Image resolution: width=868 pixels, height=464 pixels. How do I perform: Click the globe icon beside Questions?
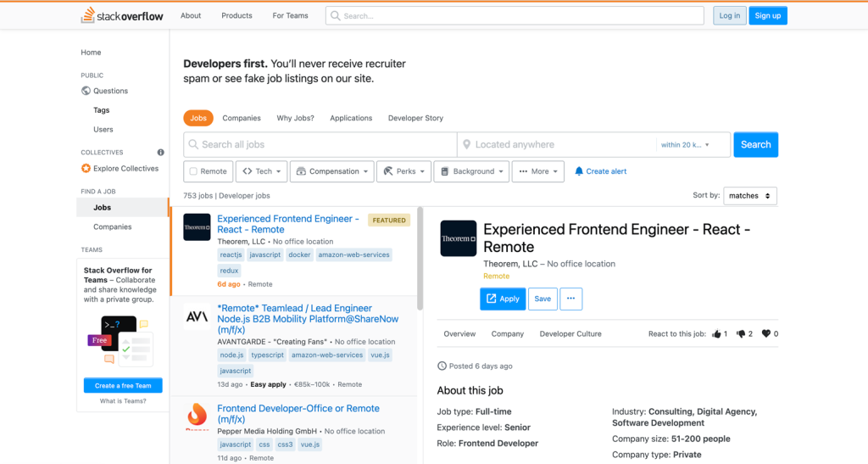86,91
